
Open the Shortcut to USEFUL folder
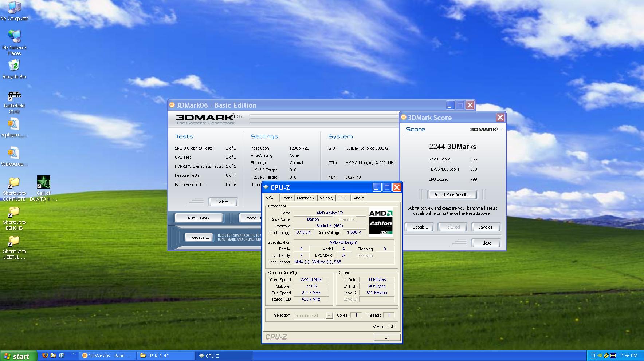14,247
